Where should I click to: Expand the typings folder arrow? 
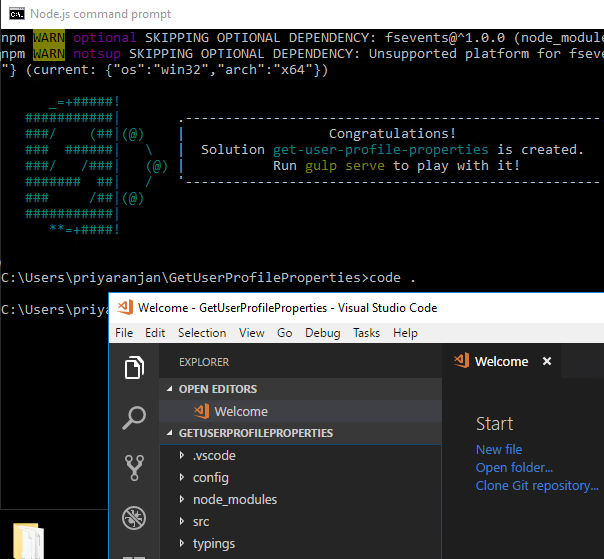(x=182, y=543)
